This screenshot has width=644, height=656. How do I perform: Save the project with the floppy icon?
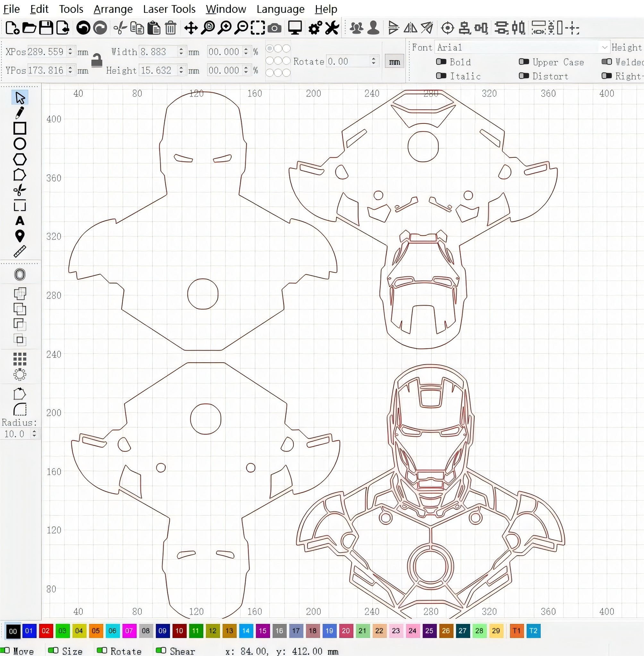pyautogui.click(x=46, y=28)
